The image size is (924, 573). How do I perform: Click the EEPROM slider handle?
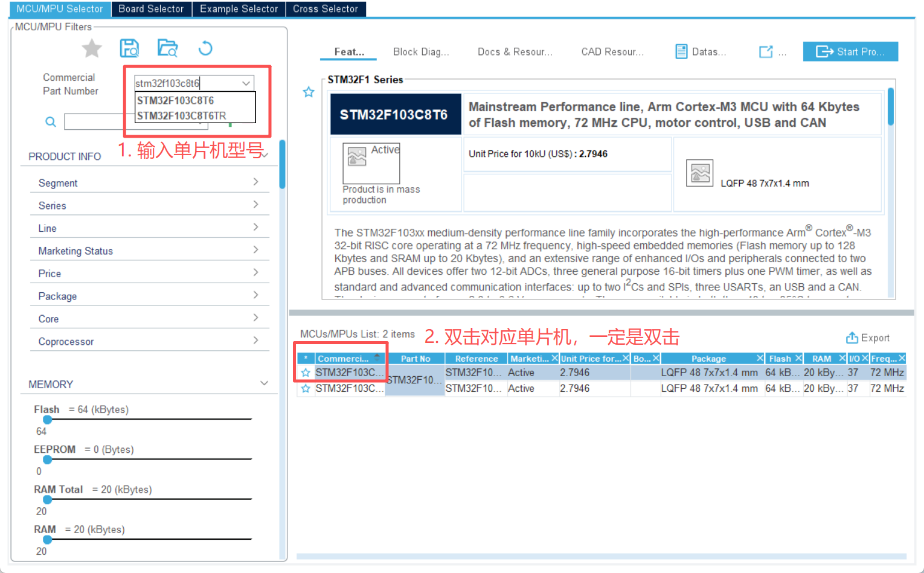pos(48,459)
